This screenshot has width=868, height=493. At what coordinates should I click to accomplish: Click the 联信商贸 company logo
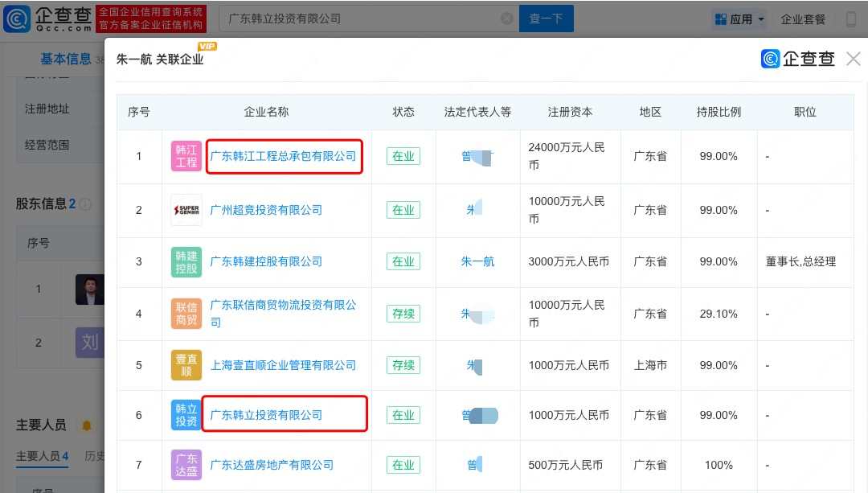tap(186, 314)
